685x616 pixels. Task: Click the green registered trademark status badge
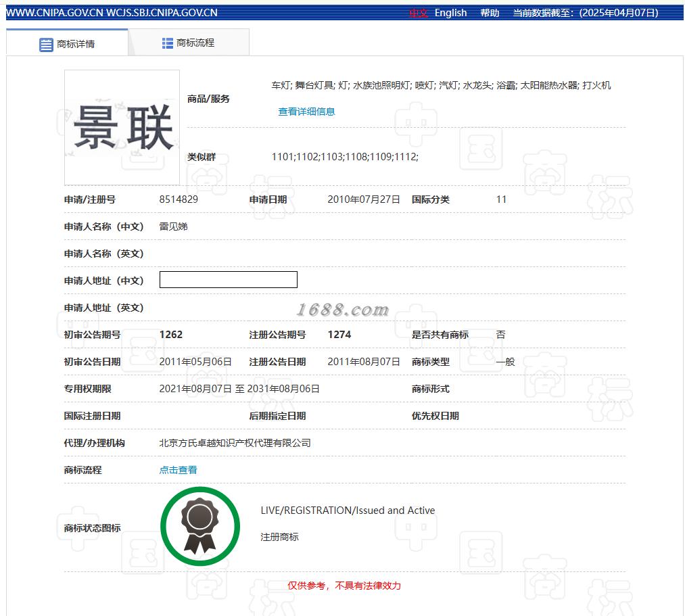coord(200,526)
